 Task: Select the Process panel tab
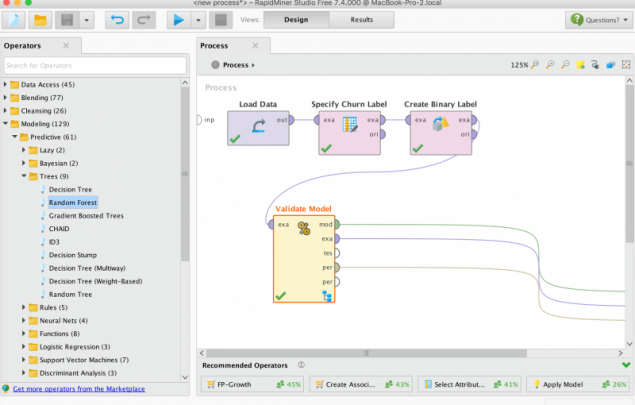pos(214,46)
